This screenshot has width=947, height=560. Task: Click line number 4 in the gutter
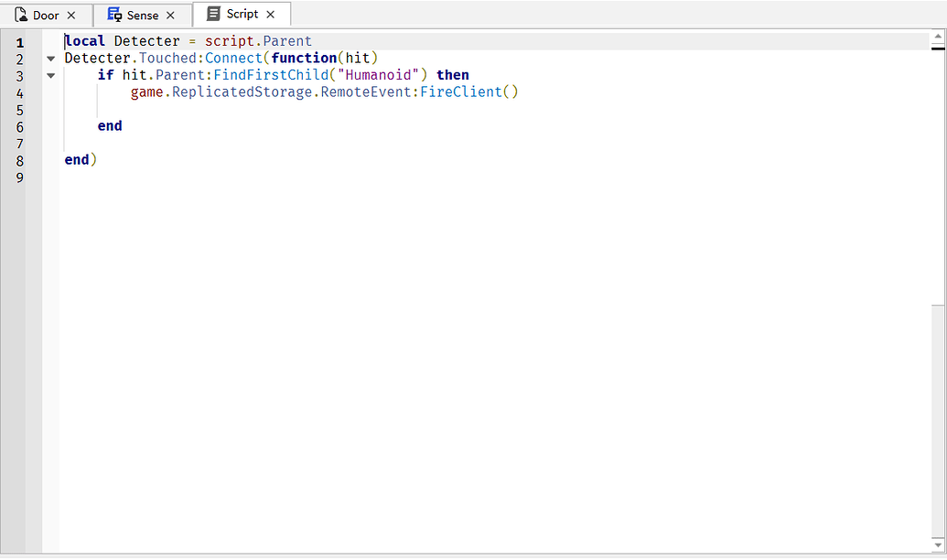pos(19,92)
